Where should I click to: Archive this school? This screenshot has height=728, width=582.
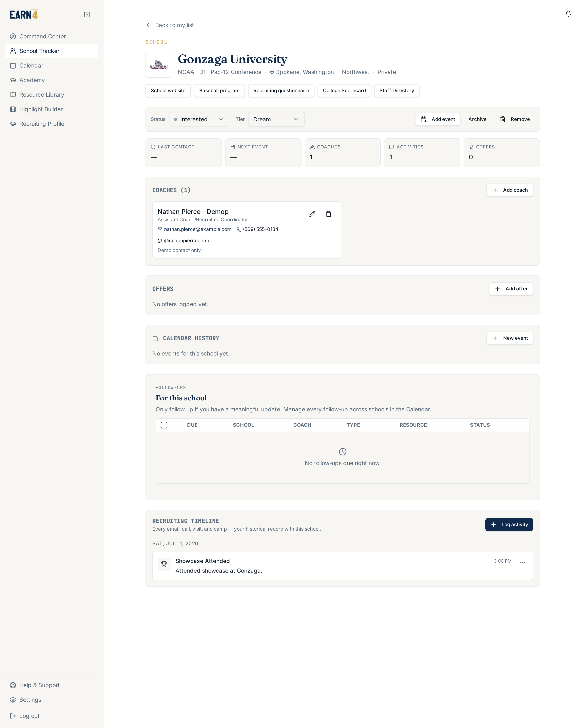tap(477, 119)
